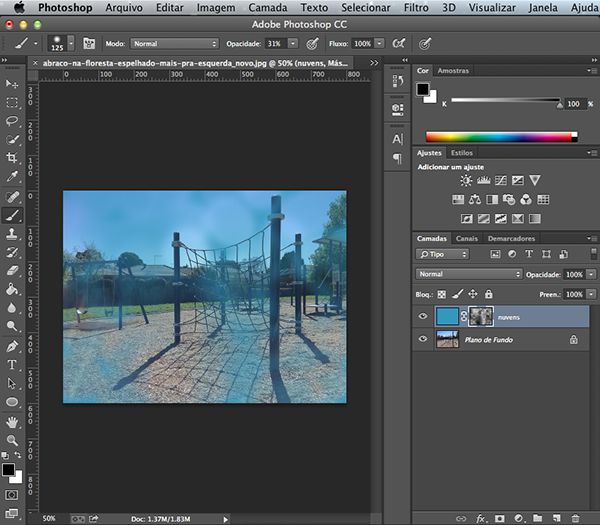Select the Hand tool
The image size is (600, 525).
[12, 422]
